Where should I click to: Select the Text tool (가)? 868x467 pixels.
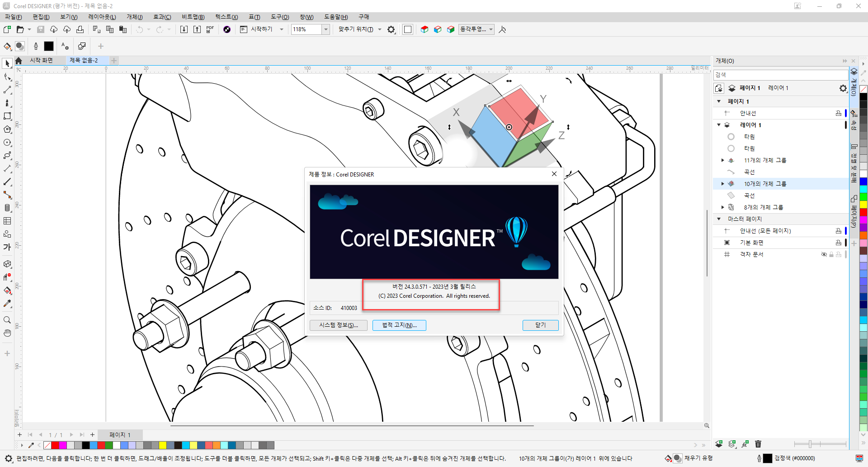7,247
